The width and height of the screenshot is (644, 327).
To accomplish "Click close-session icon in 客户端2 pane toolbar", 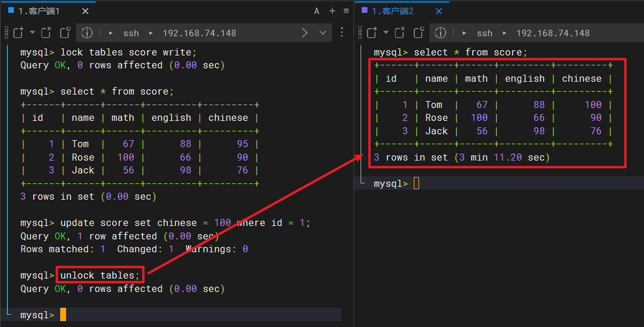I will tap(400, 33).
